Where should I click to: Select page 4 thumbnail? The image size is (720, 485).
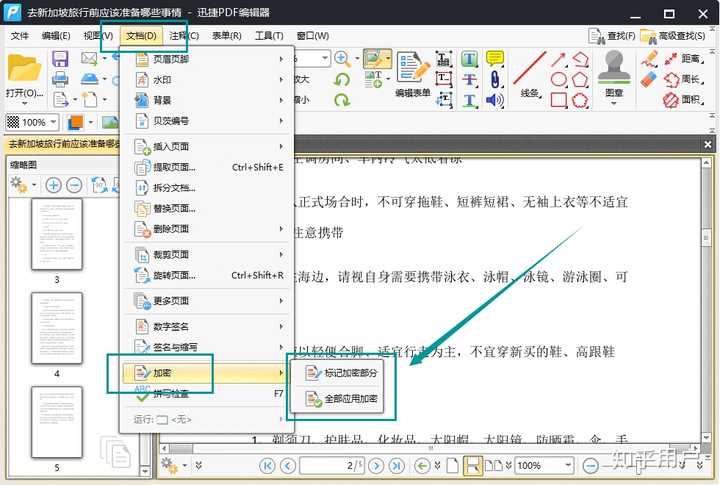(57, 328)
